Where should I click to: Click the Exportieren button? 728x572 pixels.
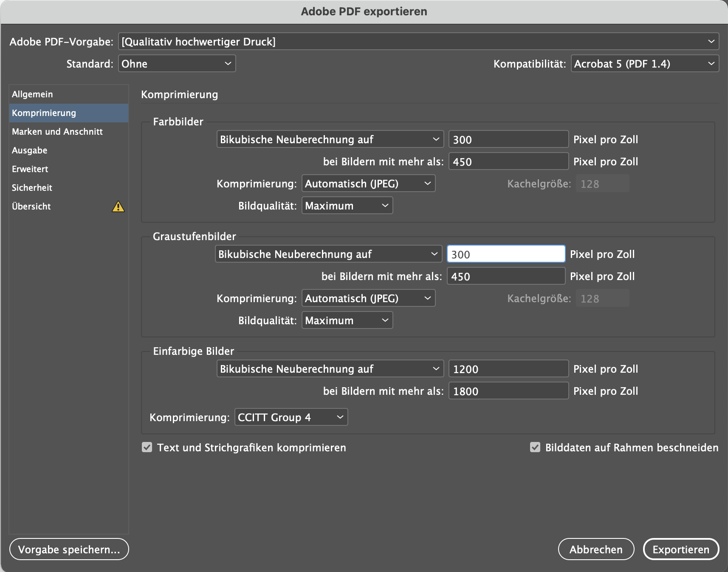[681, 549]
